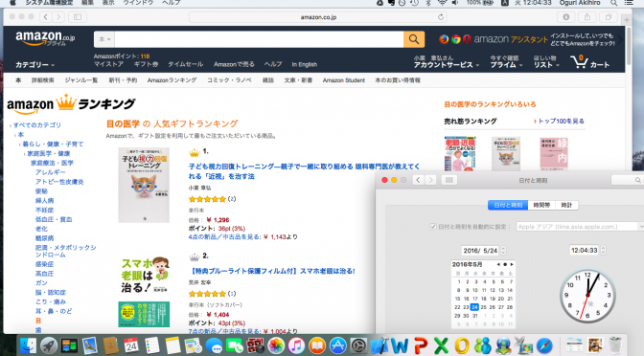Click the Amazon search text field
644x356 pixels.
point(259,39)
